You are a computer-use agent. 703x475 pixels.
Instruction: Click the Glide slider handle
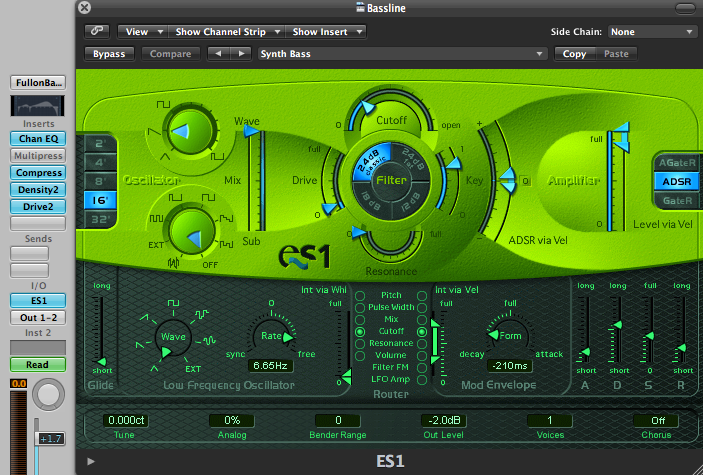(x=102, y=361)
